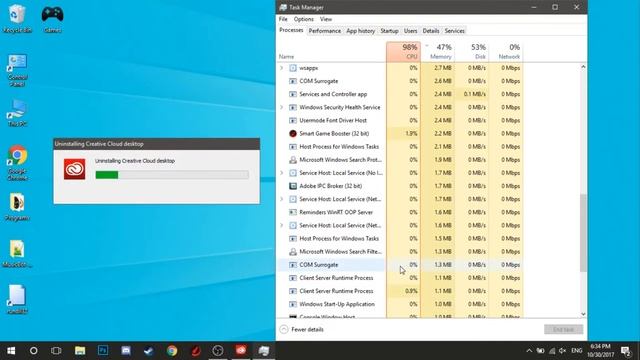Select the Control Panel desktop icon
The width and height of the screenshot is (640, 360).
(17, 70)
